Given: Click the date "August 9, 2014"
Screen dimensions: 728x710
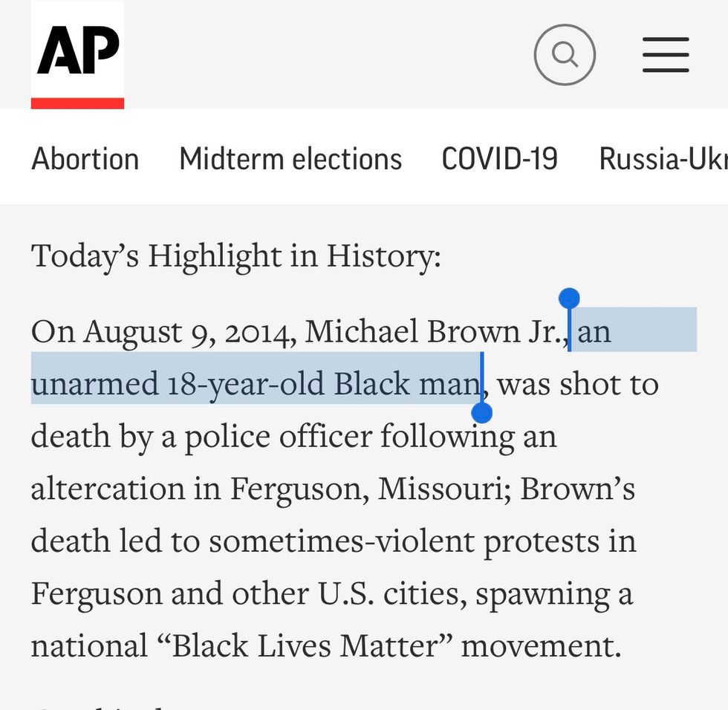Looking at the screenshot, I should (190, 331).
